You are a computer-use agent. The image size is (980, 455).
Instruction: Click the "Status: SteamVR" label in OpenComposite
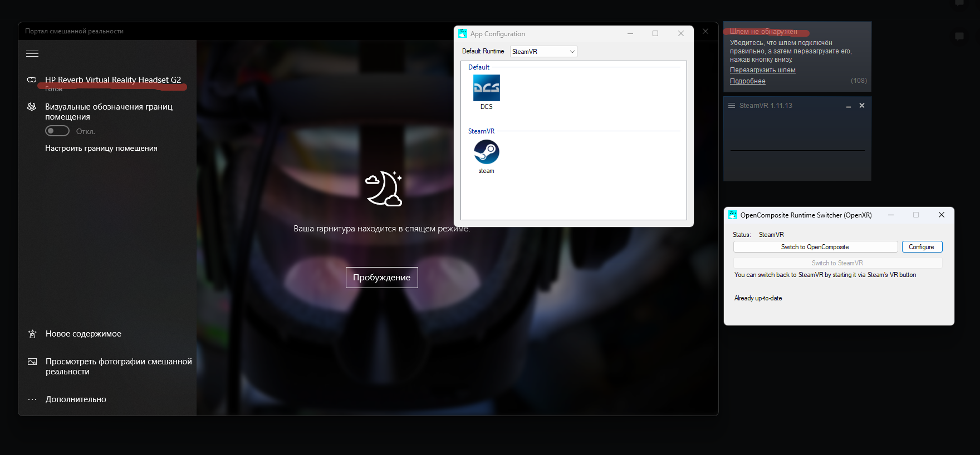758,235
